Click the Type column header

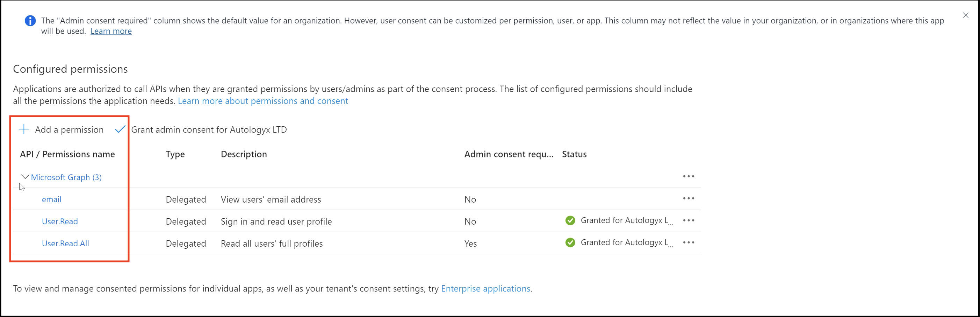(175, 154)
